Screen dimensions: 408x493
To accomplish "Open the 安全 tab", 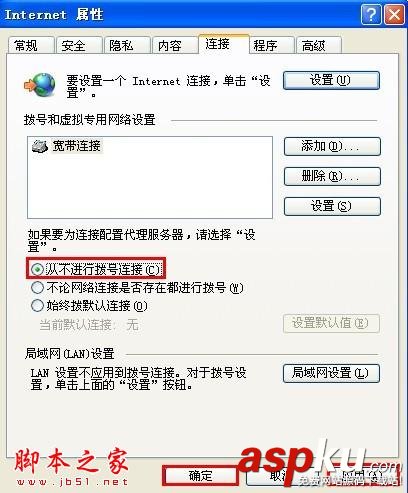I will pos(79,45).
